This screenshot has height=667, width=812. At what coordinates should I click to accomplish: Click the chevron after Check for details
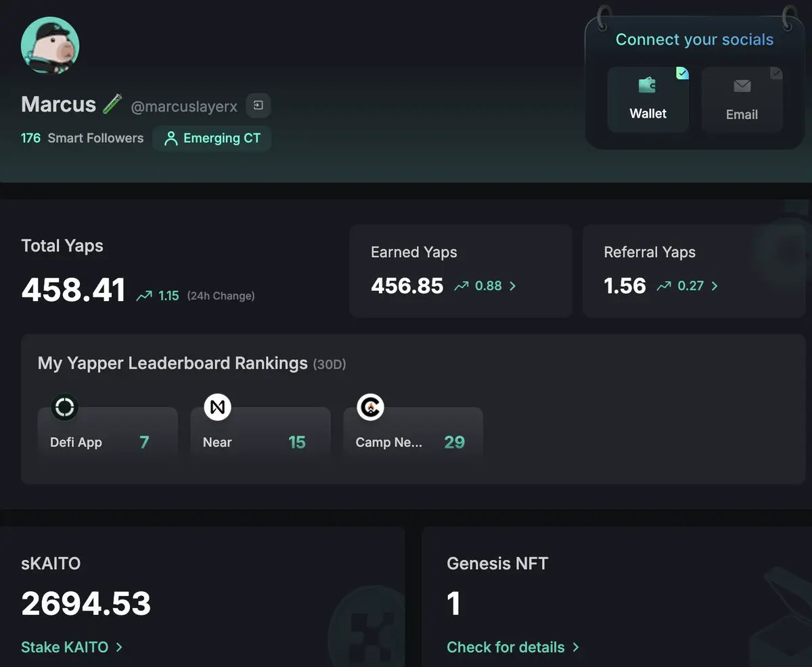(576, 647)
